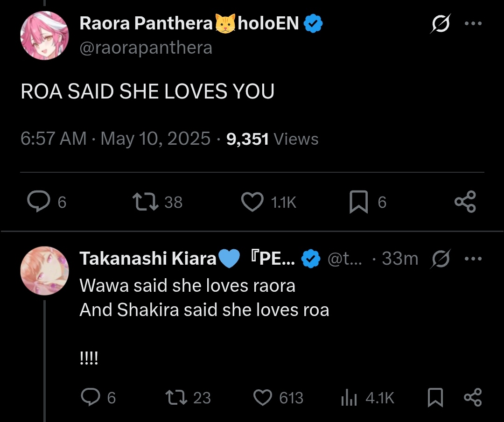504x422 pixels.
Task: Like Raora's post with 1.1K likes
Action: (x=252, y=202)
